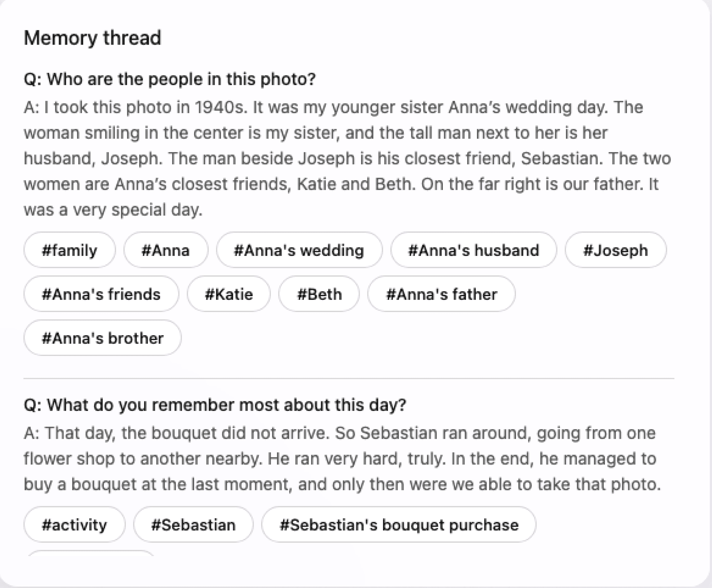Click the answer about the bouquet not arriving

point(342,459)
